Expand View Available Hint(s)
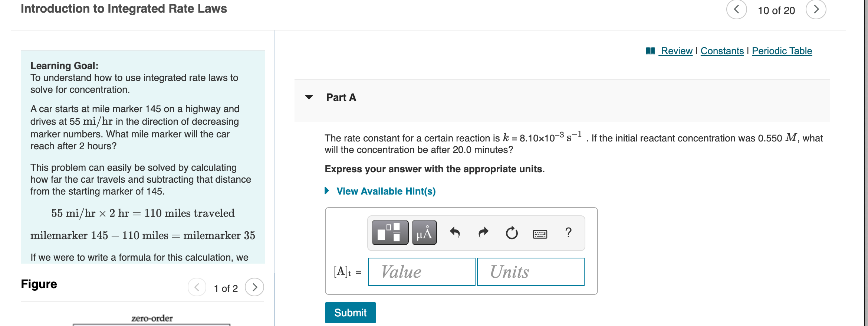The height and width of the screenshot is (326, 868). (x=385, y=191)
